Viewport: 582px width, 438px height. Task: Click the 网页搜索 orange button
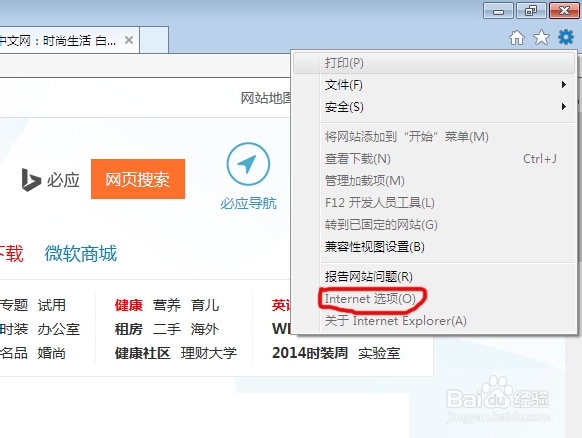[138, 179]
